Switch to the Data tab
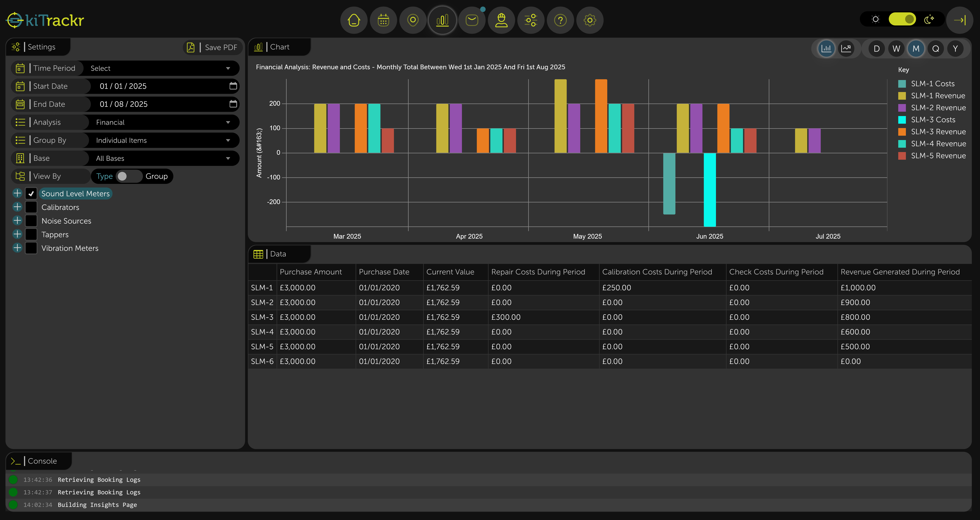The width and height of the screenshot is (980, 520). point(278,254)
